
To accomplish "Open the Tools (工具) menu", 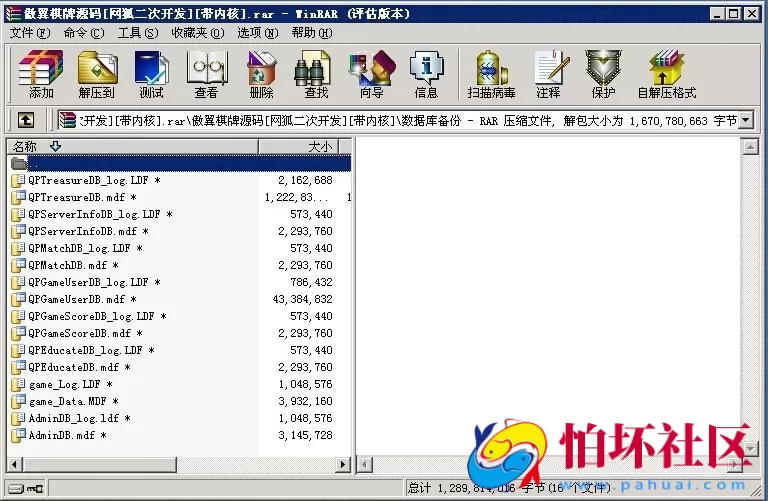I will 138,33.
